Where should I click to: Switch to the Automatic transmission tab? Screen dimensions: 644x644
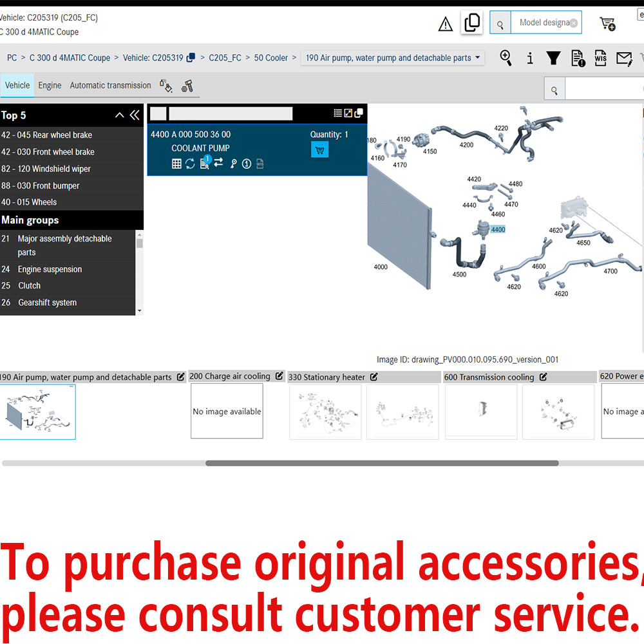click(111, 86)
